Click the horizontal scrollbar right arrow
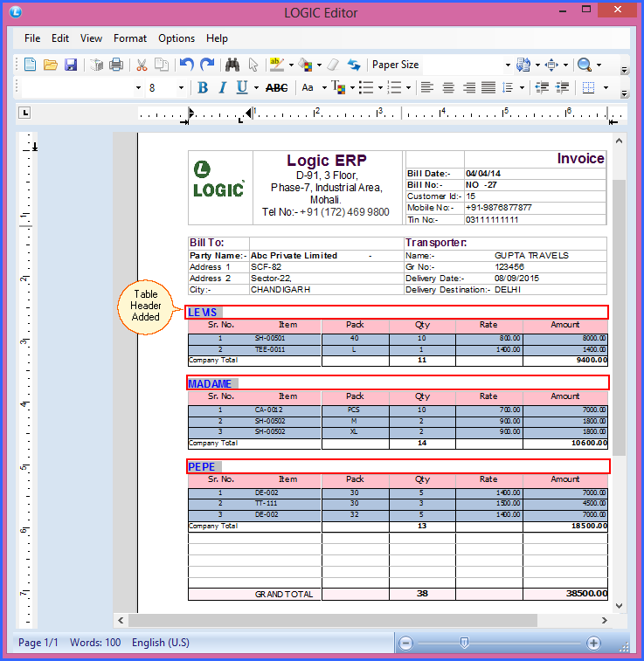 (x=605, y=620)
